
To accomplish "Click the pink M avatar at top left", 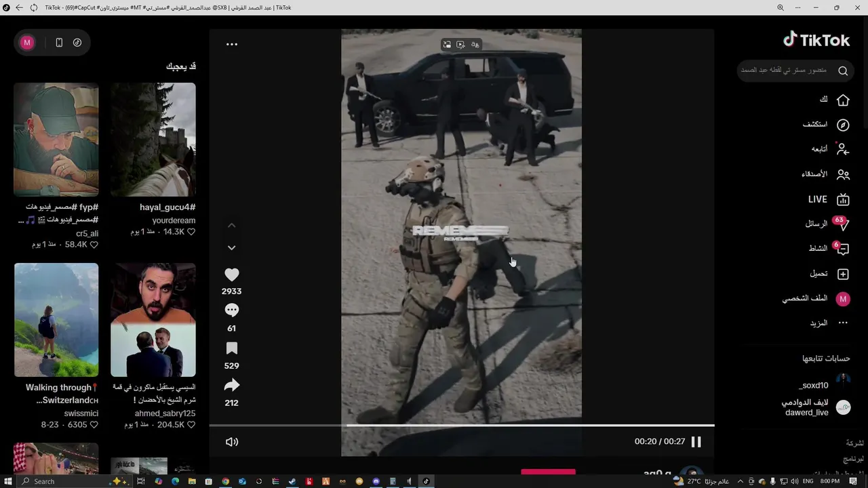I will click(x=27, y=43).
